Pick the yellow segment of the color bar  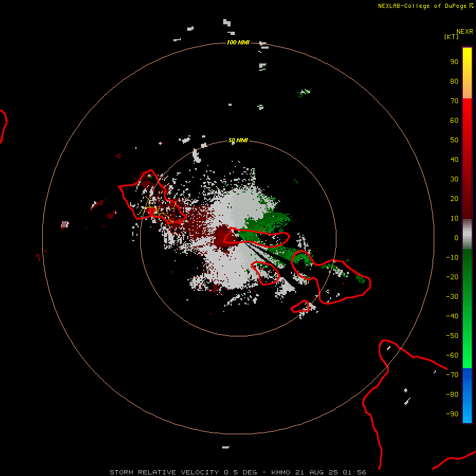[x=467, y=73]
